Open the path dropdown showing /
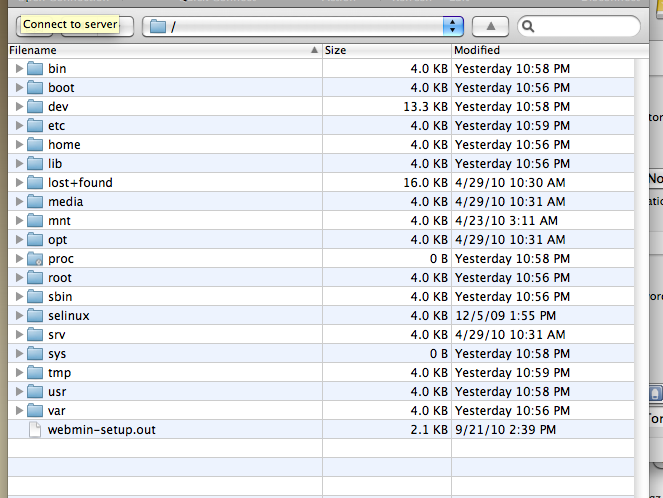 [x=453, y=26]
